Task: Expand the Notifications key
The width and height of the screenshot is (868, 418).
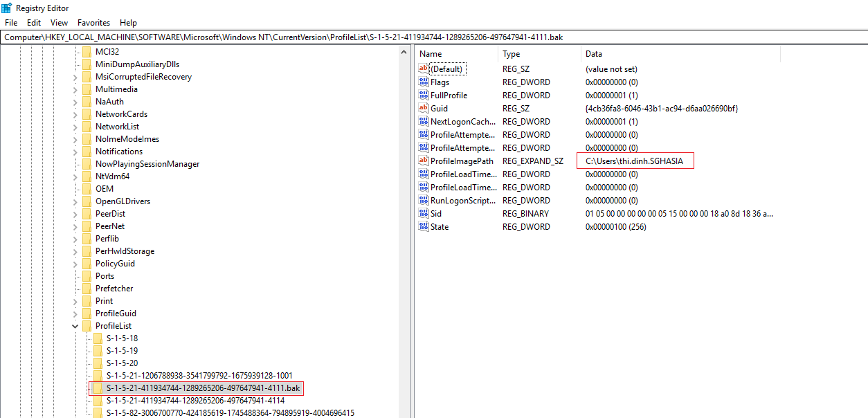Action: [x=75, y=152]
